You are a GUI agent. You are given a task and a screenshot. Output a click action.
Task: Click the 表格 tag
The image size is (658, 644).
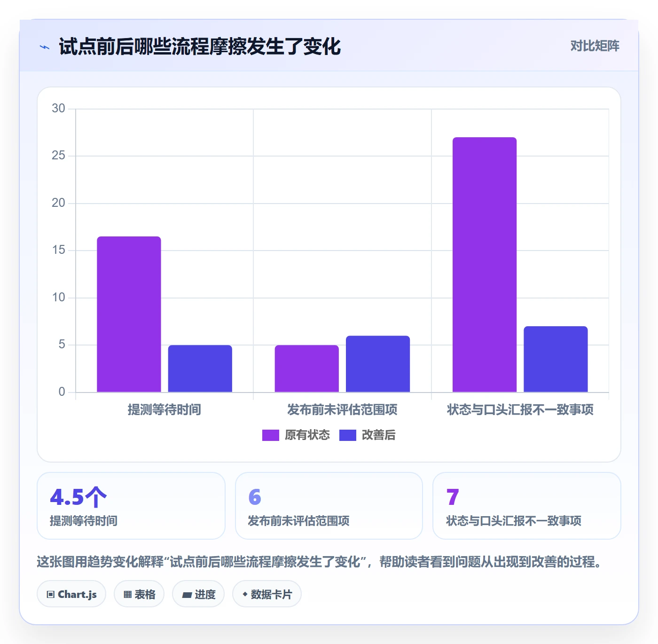pos(139,594)
